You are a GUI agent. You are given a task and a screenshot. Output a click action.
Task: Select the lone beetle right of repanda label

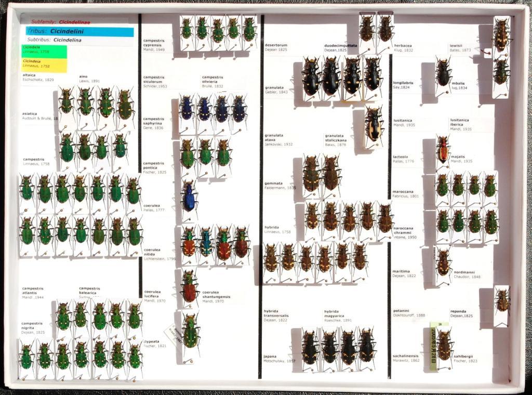pyautogui.click(x=502, y=301)
